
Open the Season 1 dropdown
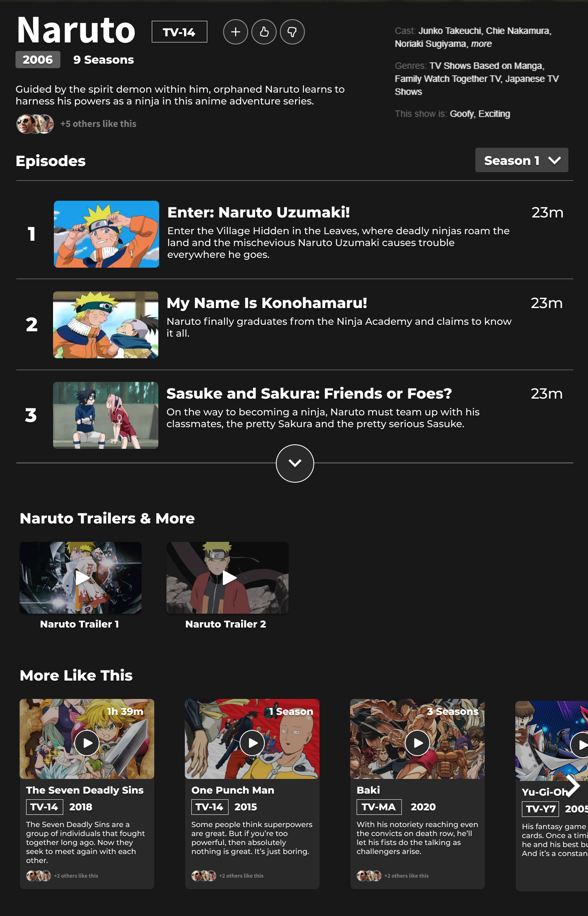click(x=521, y=160)
